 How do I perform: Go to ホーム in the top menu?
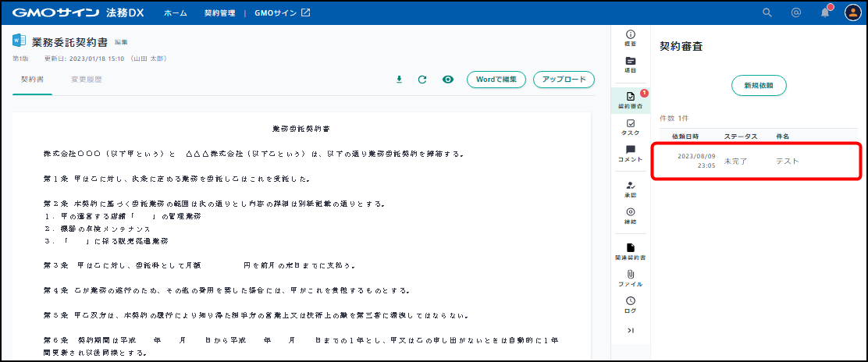tap(176, 12)
